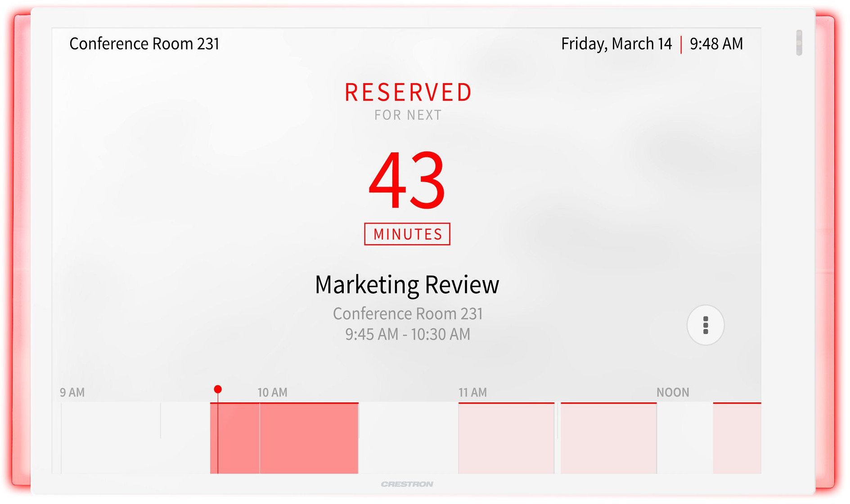The height and width of the screenshot is (504, 850).
Task: Tap the partial reserved block after noon
Action: [737, 438]
